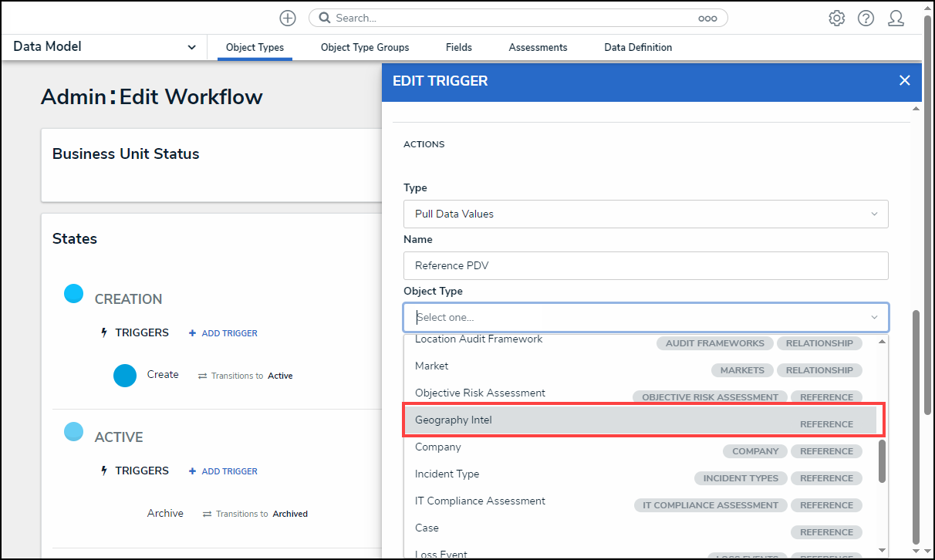Click the Object Type select chevron

(874, 317)
